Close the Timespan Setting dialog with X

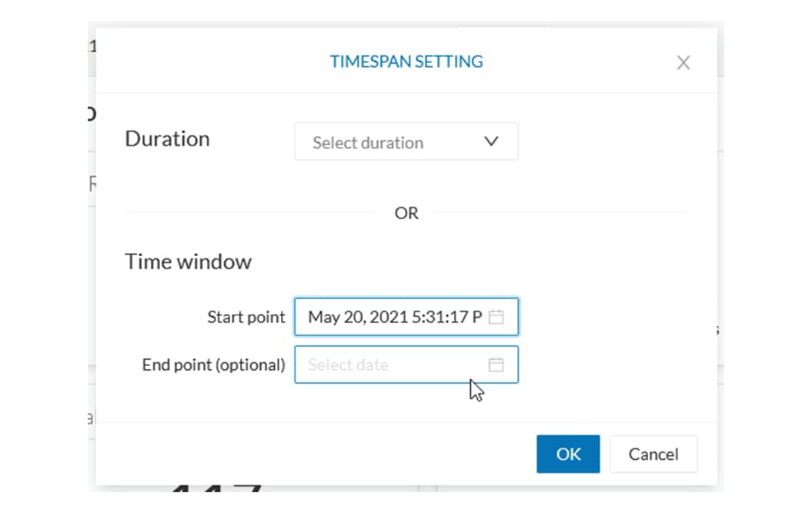683,63
